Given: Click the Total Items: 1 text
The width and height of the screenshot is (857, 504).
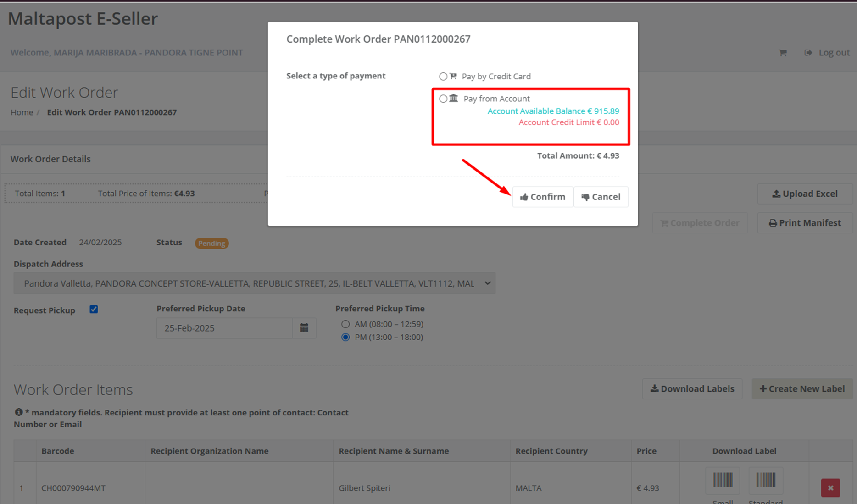Looking at the screenshot, I should pos(40,194).
